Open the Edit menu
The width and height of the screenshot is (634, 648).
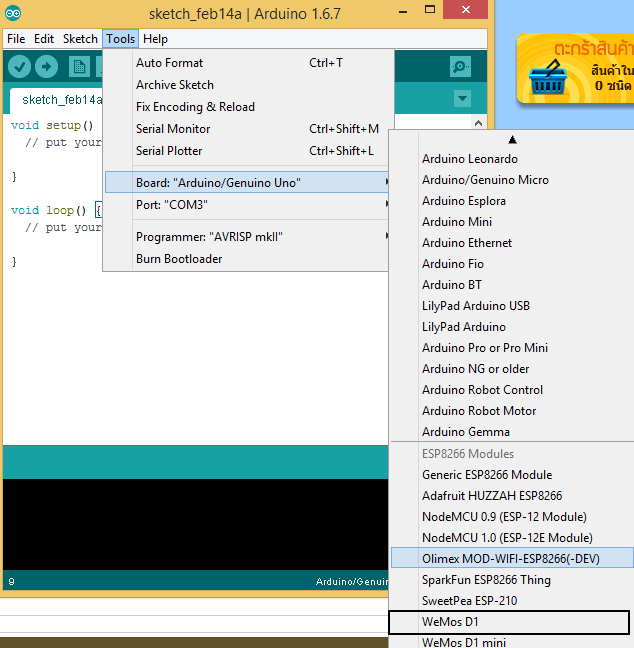(x=44, y=39)
